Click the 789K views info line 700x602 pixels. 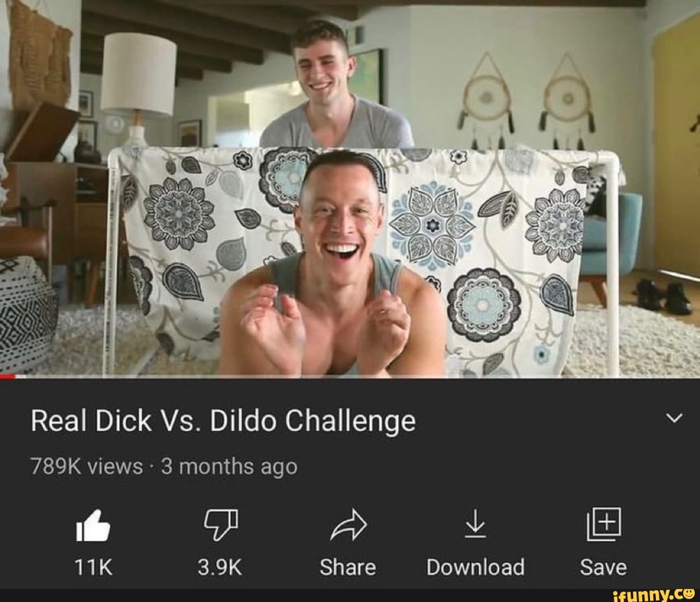pos(164,467)
